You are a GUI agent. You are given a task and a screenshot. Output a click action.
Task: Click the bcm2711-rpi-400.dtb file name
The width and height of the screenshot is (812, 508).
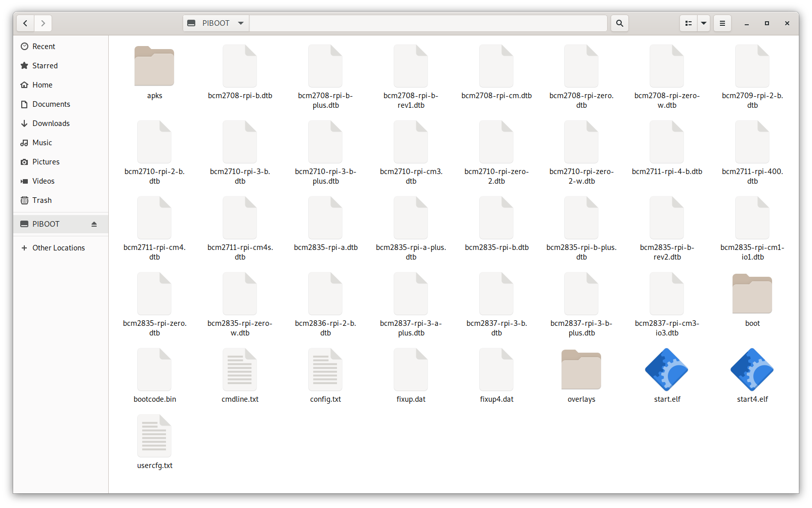click(x=752, y=177)
